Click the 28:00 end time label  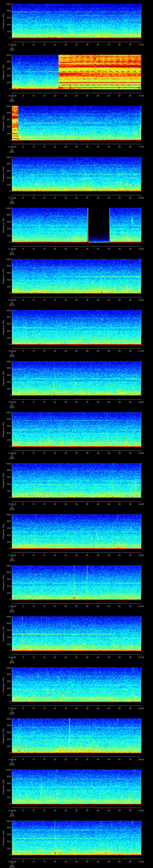141,708
